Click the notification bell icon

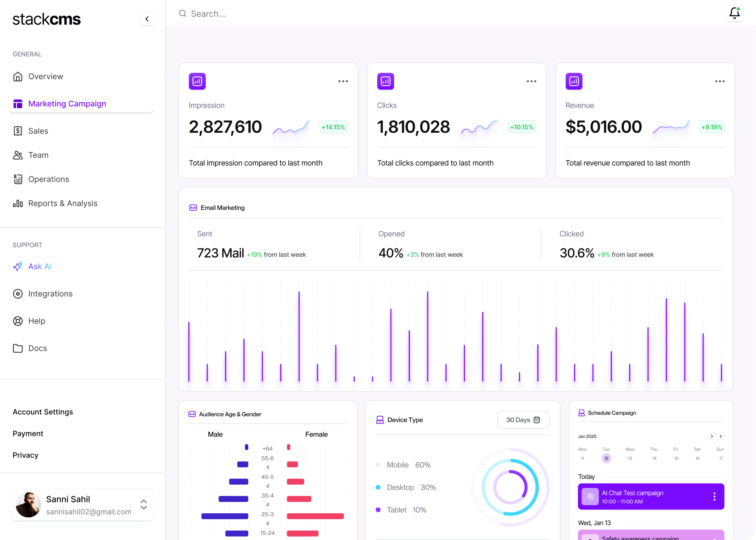coord(734,13)
